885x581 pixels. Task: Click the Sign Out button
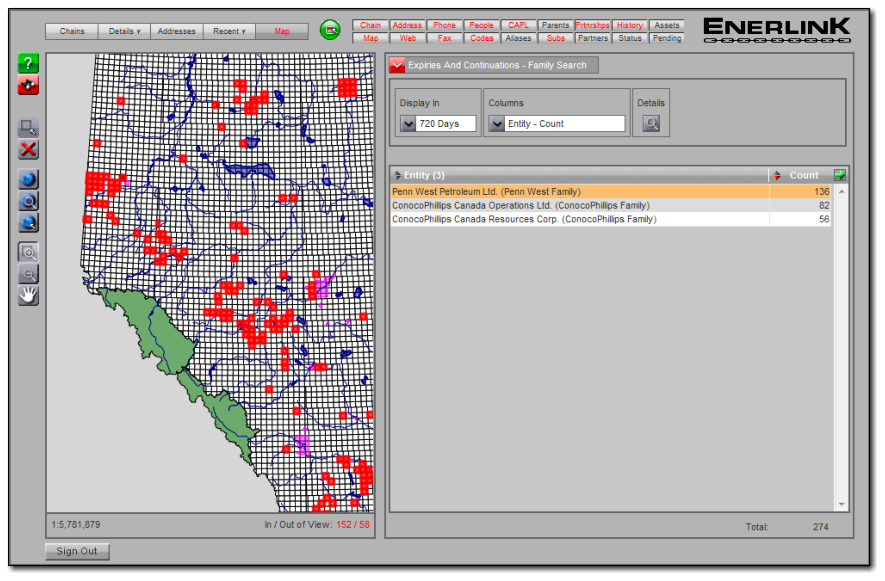[x=77, y=552]
